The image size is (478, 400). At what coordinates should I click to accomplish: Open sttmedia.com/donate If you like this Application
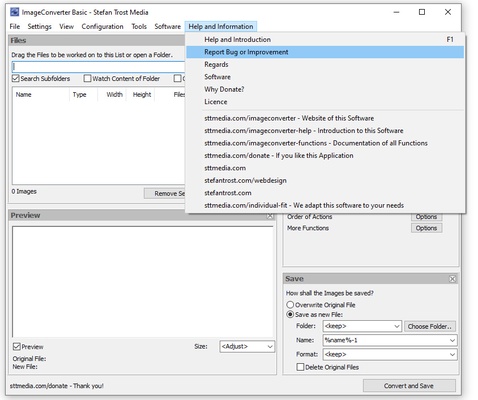coord(325,155)
